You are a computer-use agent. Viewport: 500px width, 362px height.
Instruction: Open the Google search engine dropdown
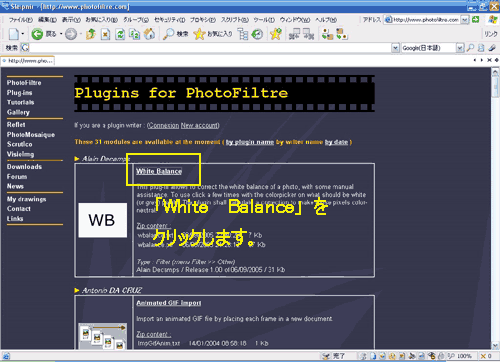[x=460, y=48]
